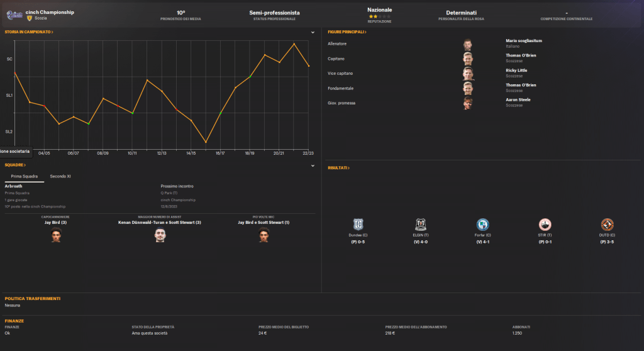Click the Dundee United badge
The image size is (644, 351).
tap(607, 225)
